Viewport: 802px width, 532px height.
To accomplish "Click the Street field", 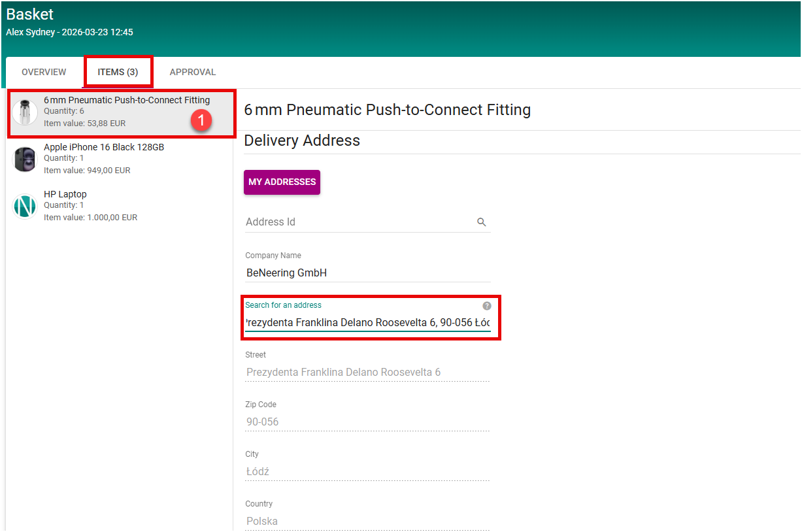I will pyautogui.click(x=366, y=373).
